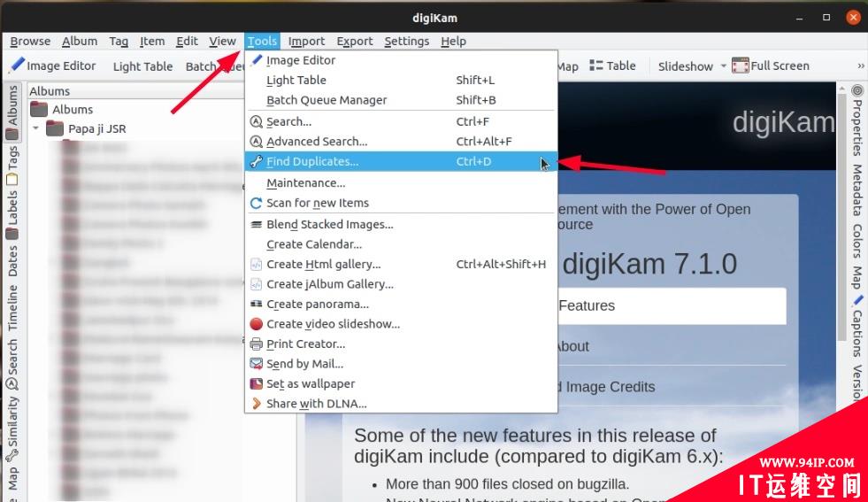This screenshot has height=502, width=868.
Task: Open the Labels sidebar tab
Action: point(12,215)
